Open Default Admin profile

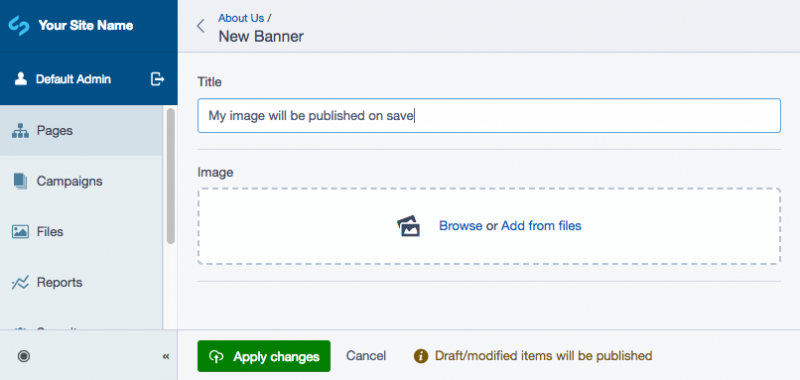[x=73, y=79]
